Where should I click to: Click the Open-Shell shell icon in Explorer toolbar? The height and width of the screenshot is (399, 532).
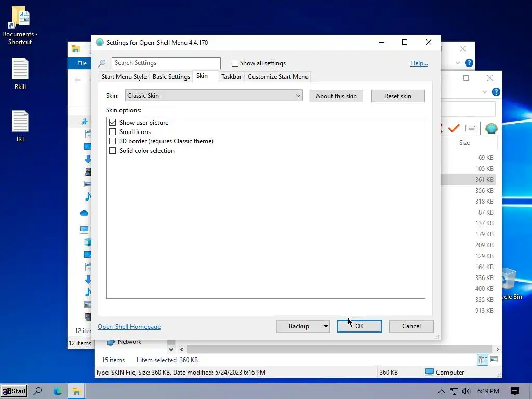(491, 128)
